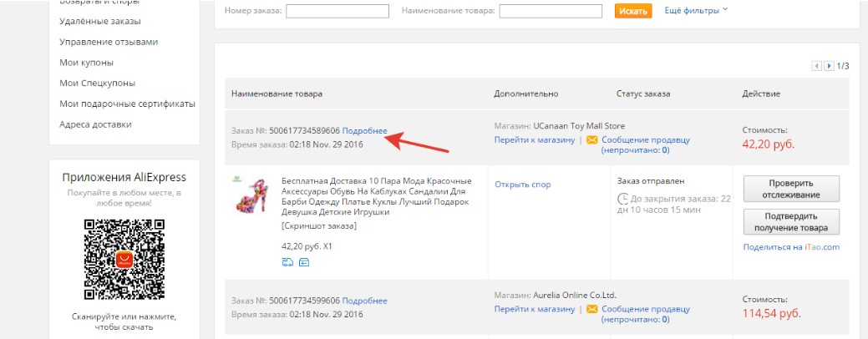868x339 pixels.
Task: Go to the previous orders page arrow
Action: [x=817, y=66]
